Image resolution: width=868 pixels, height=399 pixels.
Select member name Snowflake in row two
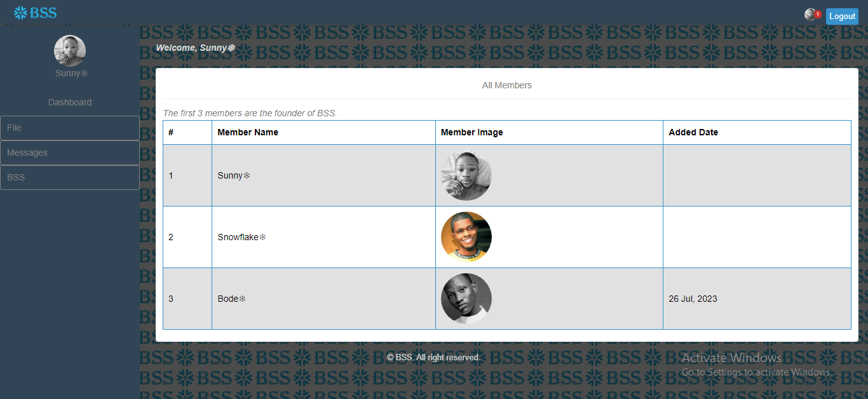coord(241,237)
